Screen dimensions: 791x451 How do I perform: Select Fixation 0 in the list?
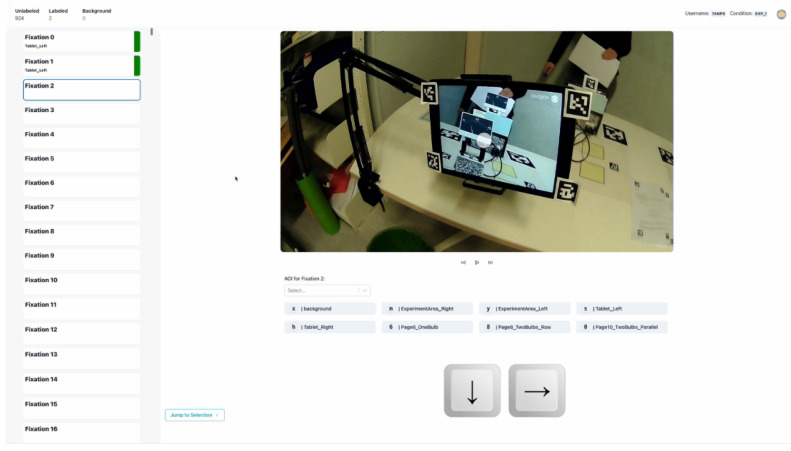(82, 41)
